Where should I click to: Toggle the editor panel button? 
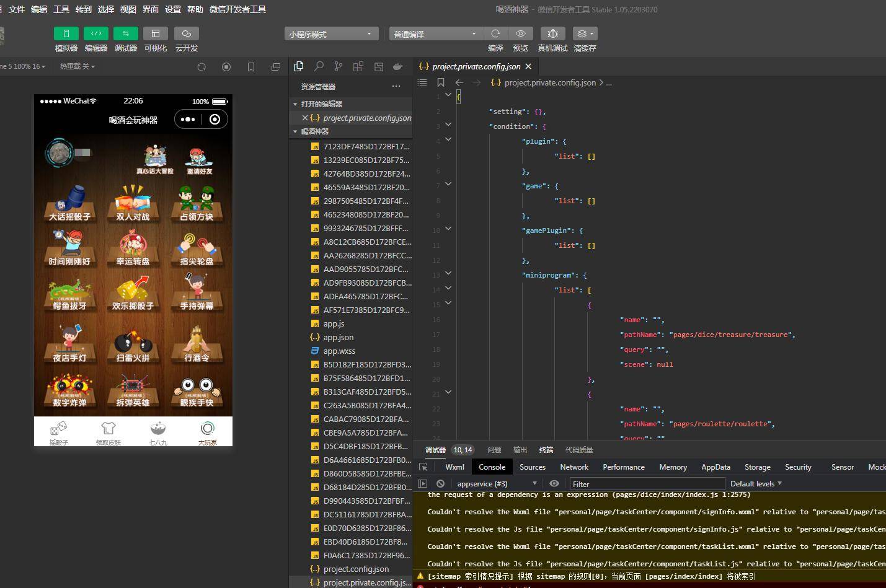pyautogui.click(x=96, y=33)
